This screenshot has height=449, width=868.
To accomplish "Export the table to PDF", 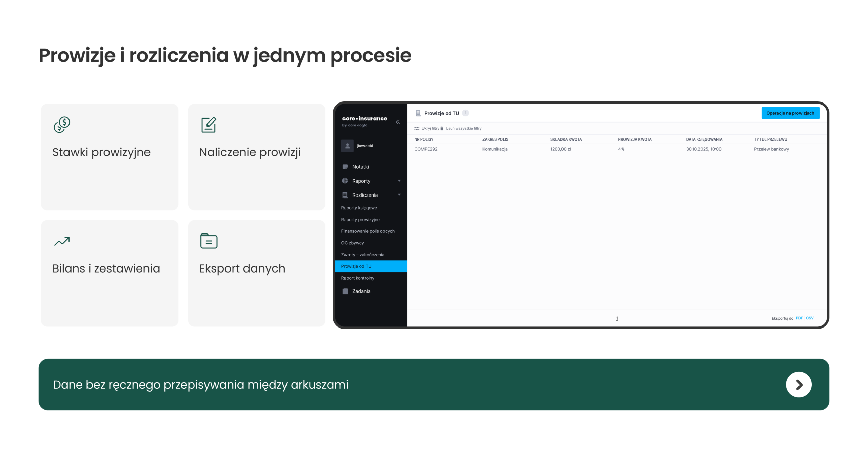I will tap(799, 318).
